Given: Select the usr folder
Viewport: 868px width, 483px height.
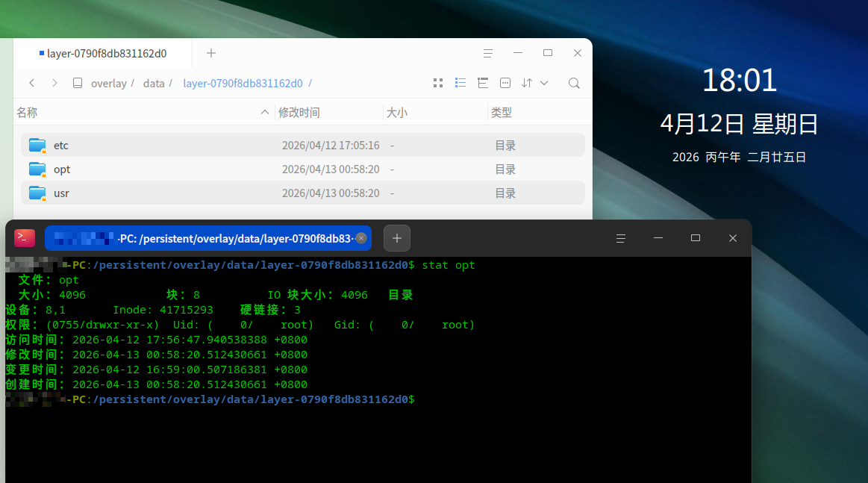Looking at the screenshot, I should [303, 193].
